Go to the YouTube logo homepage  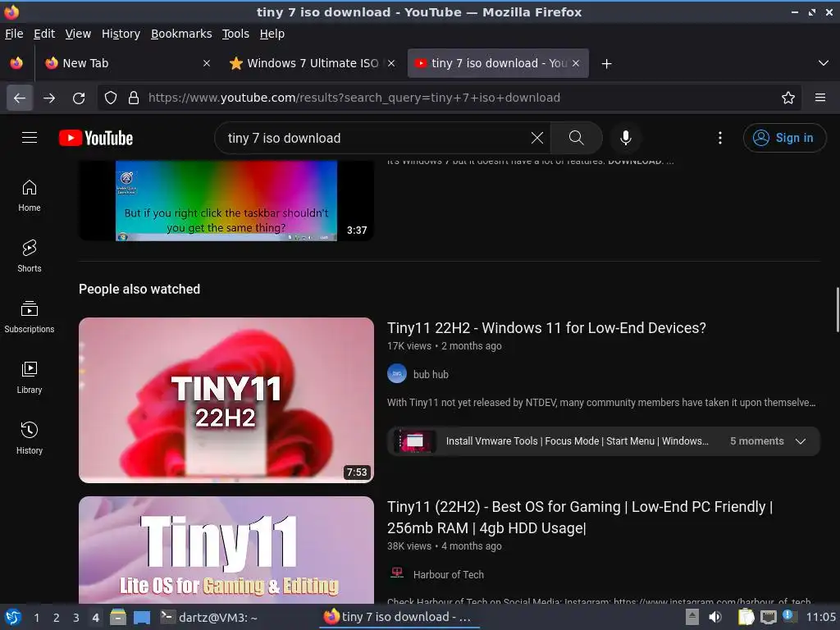[96, 138]
